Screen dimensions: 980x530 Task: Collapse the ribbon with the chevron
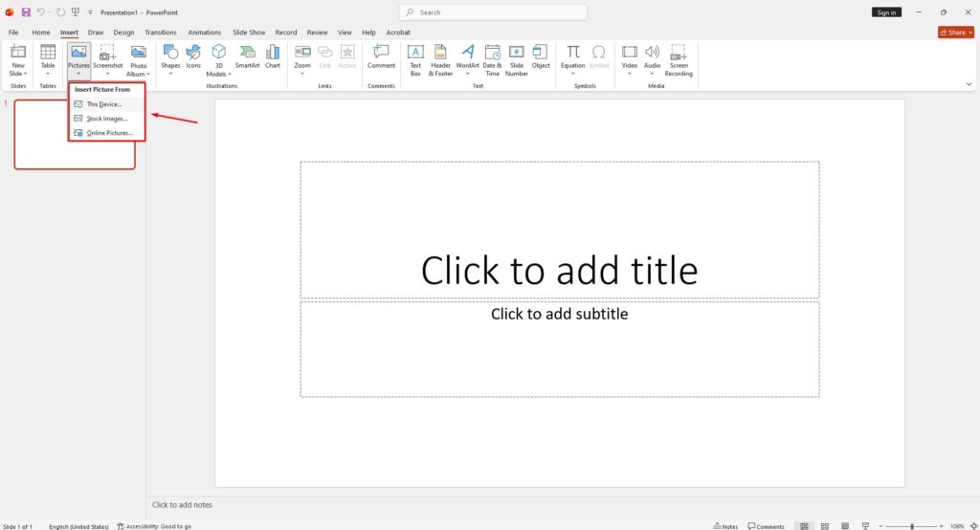(969, 84)
